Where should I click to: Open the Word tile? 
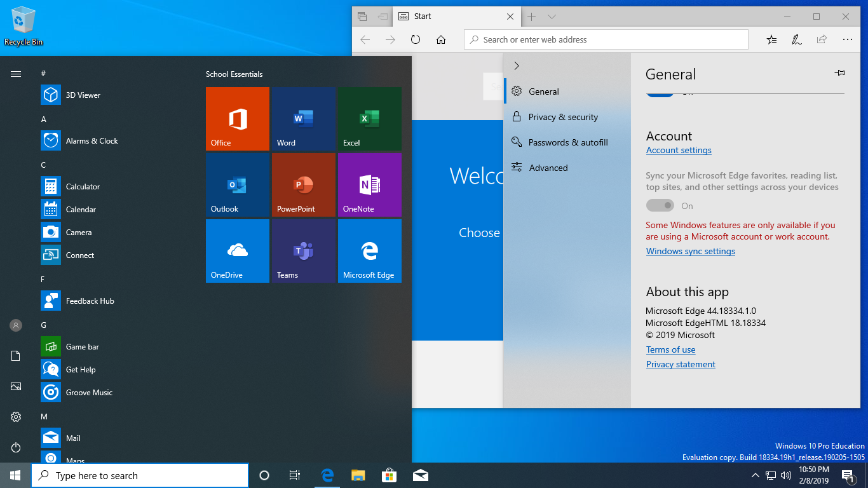click(304, 119)
